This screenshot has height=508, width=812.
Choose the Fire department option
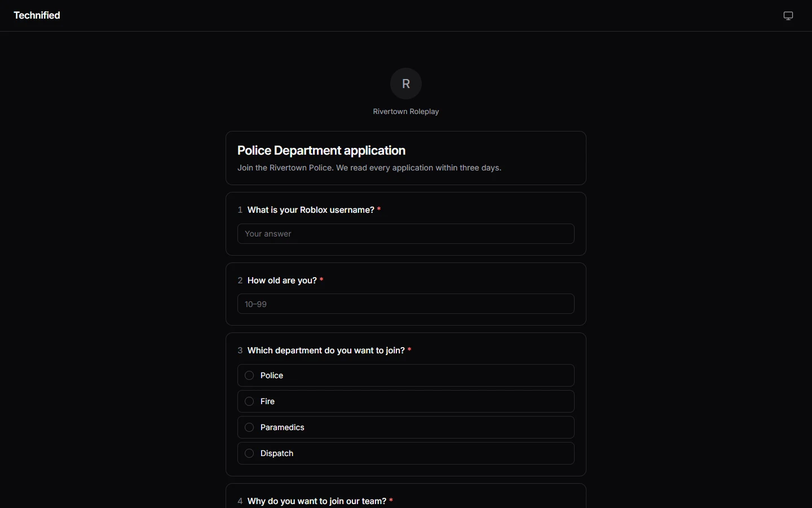click(406, 401)
